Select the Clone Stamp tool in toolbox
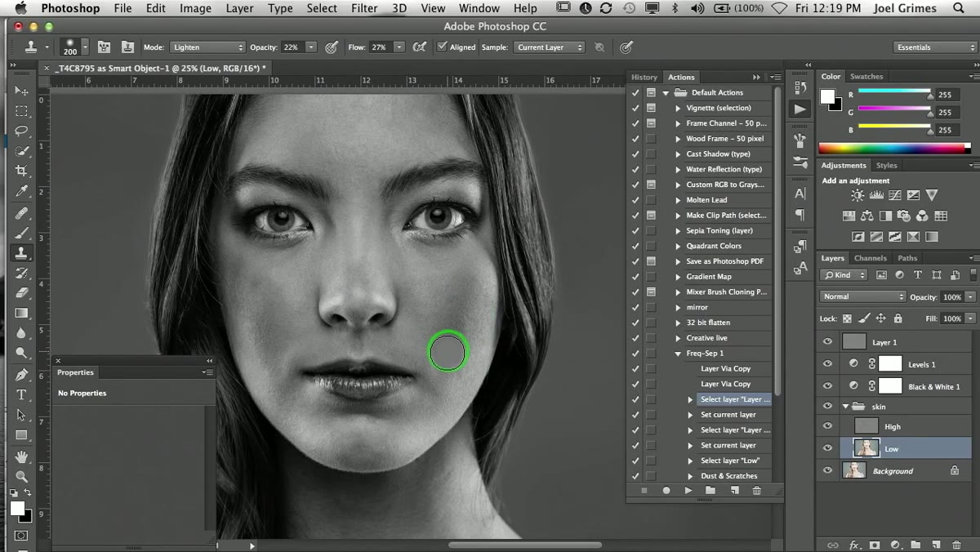The height and width of the screenshot is (552, 980). coord(22,253)
